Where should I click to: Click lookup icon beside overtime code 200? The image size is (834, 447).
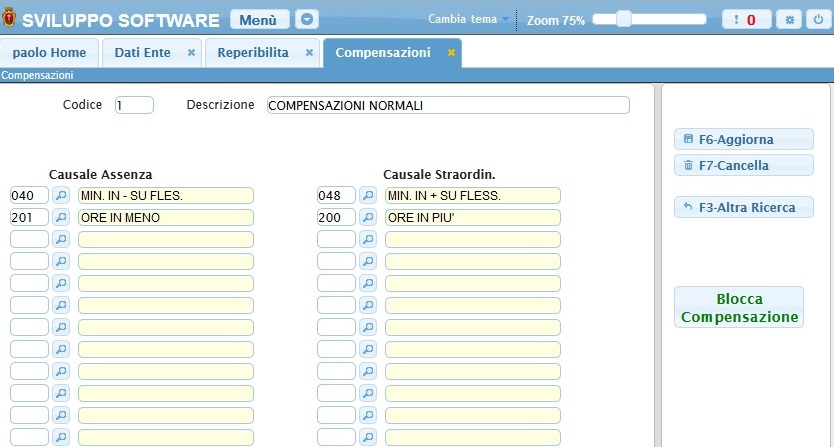368,218
